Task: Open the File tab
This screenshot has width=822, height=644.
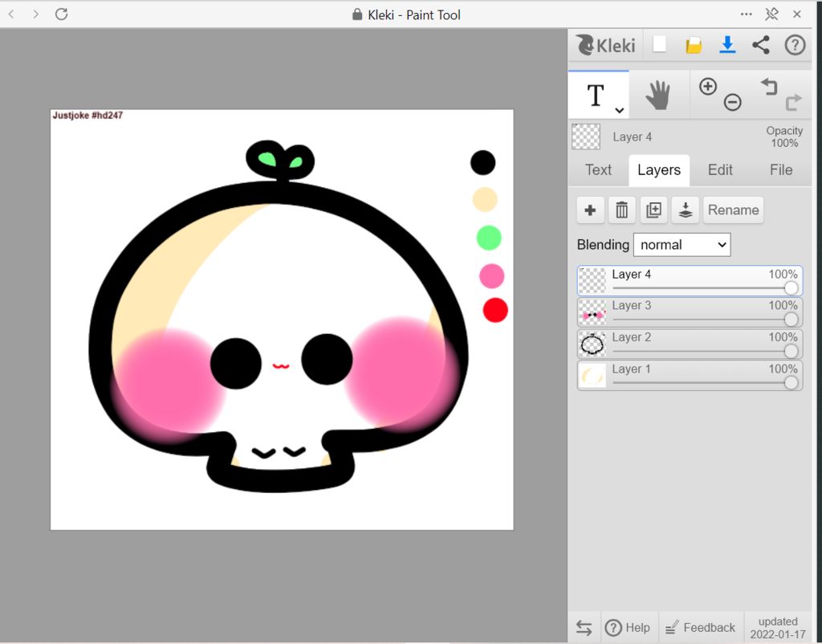Action: (780, 170)
